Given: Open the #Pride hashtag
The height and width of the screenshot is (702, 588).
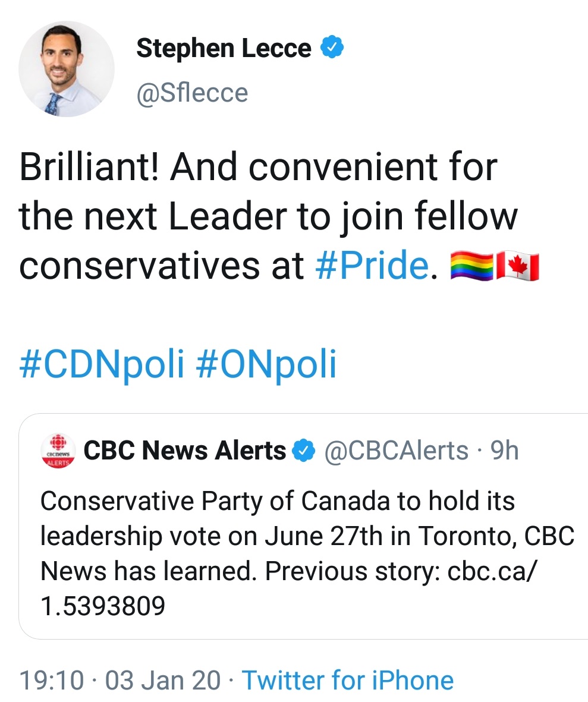Looking at the screenshot, I should click(x=370, y=266).
